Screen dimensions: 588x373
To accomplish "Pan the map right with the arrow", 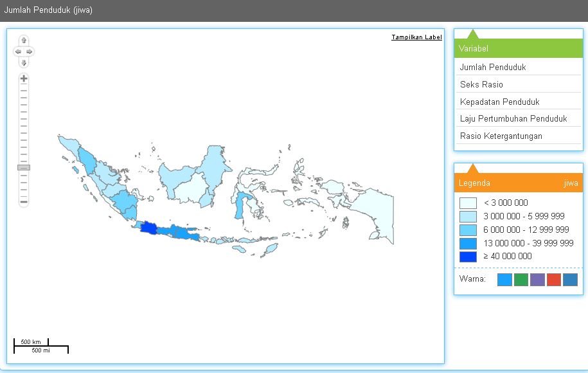I will tap(30, 51).
